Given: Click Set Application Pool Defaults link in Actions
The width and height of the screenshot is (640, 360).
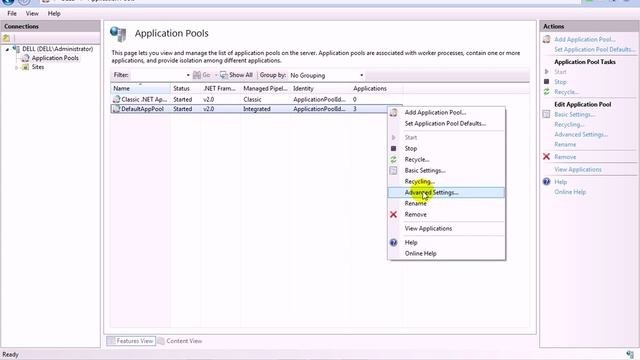Looking at the screenshot, I should (x=595, y=49).
